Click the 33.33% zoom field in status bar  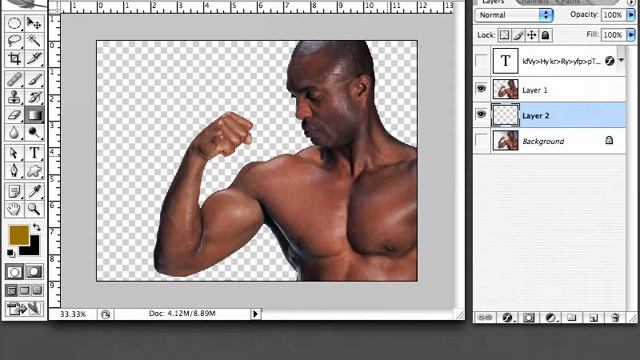tap(73, 314)
